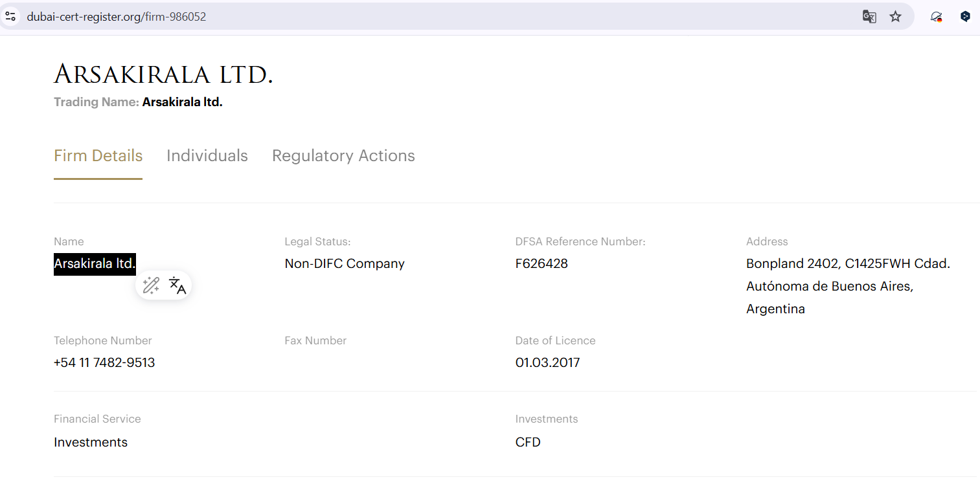Click the Non-DIFC Company legal status
This screenshot has width=980, height=488.
(x=345, y=263)
